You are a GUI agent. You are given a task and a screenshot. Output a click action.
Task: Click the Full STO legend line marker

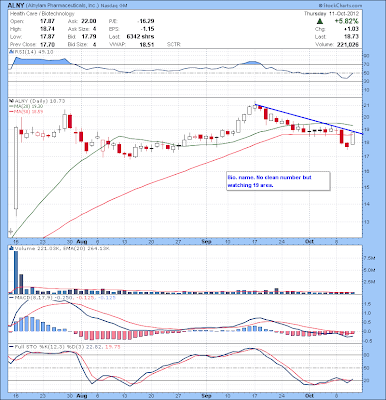click(x=11, y=347)
